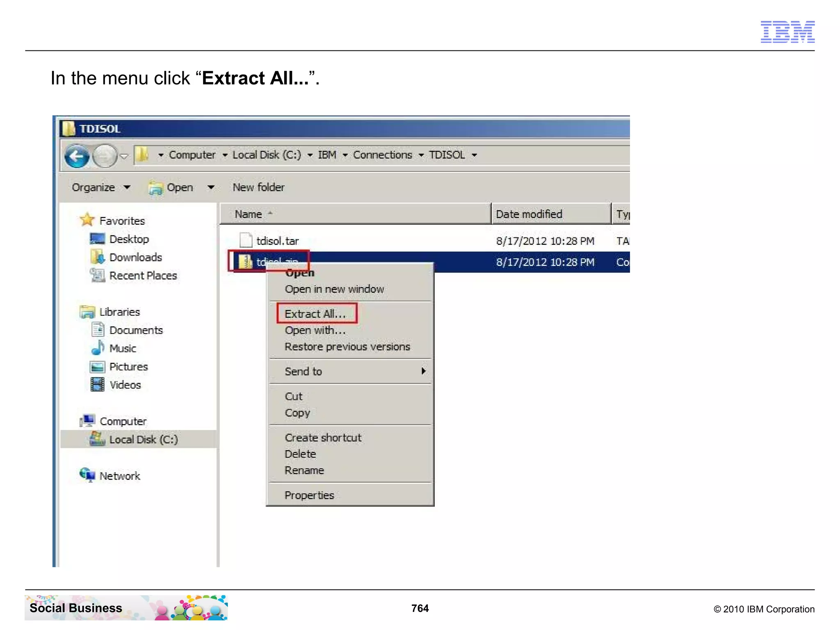Click the TDISOL breadcrumb segment
Screen dimensions: 840x630
447,155
